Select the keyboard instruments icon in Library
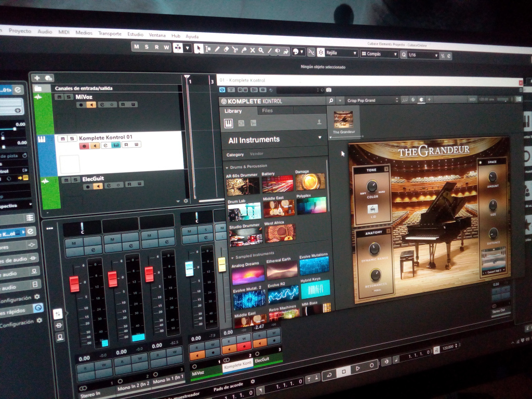Image resolution: width=532 pixels, height=399 pixels. [x=229, y=123]
